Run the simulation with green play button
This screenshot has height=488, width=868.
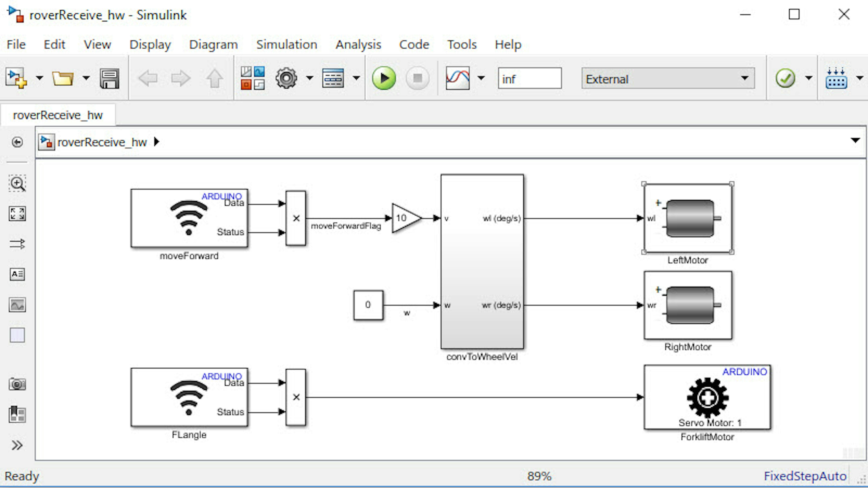(x=384, y=78)
